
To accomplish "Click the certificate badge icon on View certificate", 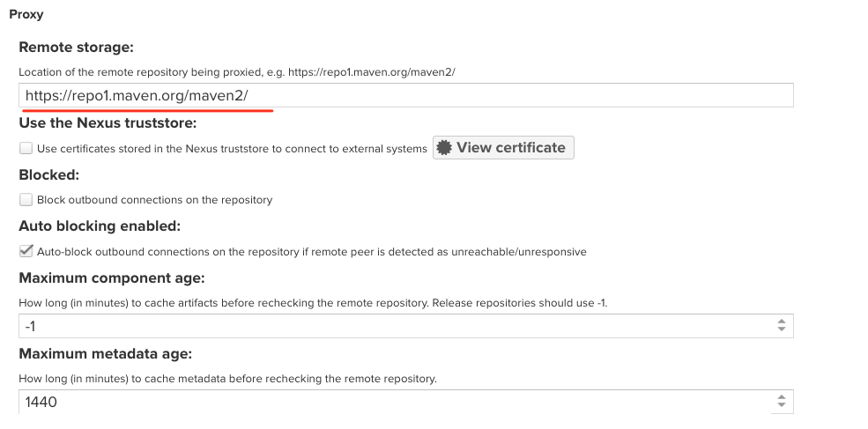I will pos(444,148).
